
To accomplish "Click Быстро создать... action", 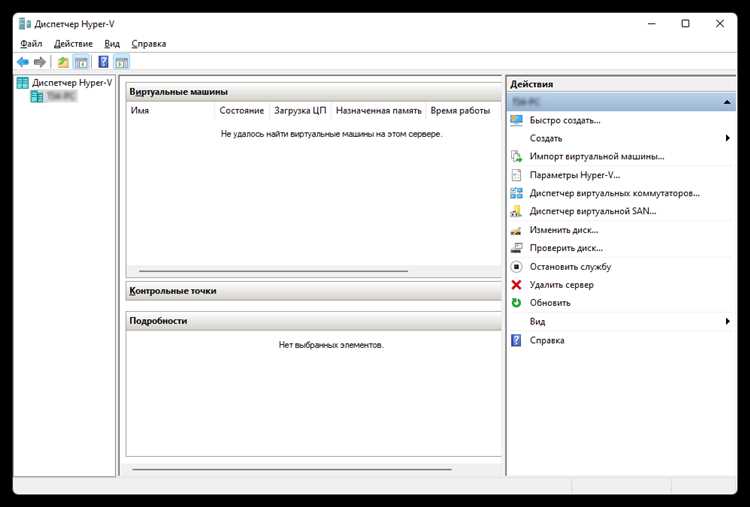I will [x=565, y=121].
